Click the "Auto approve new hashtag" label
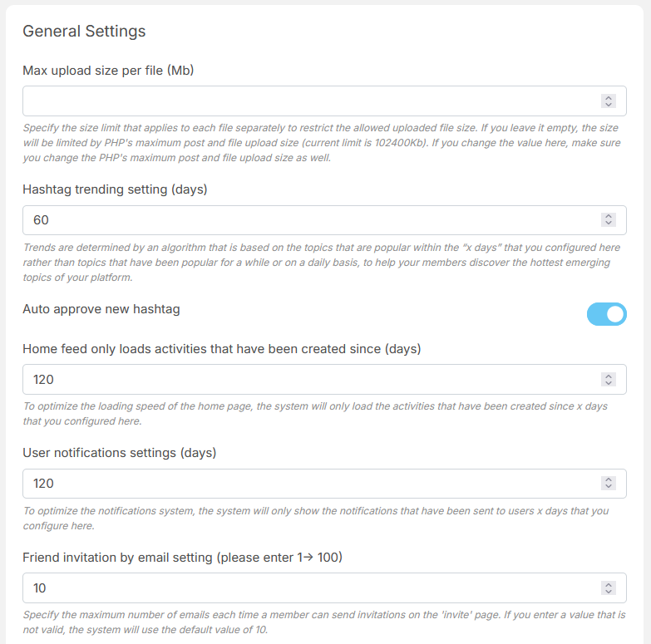Screen dimensions: 651x644 (101, 310)
